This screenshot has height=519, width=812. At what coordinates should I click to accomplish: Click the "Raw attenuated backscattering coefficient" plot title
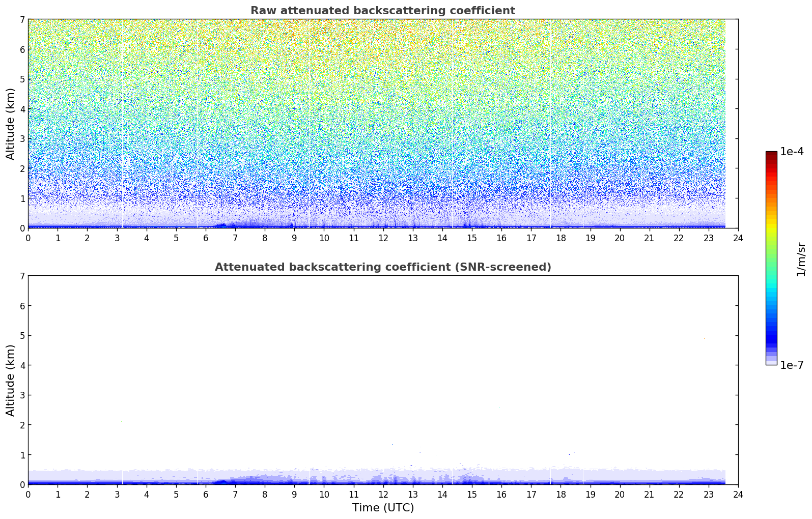click(x=382, y=11)
